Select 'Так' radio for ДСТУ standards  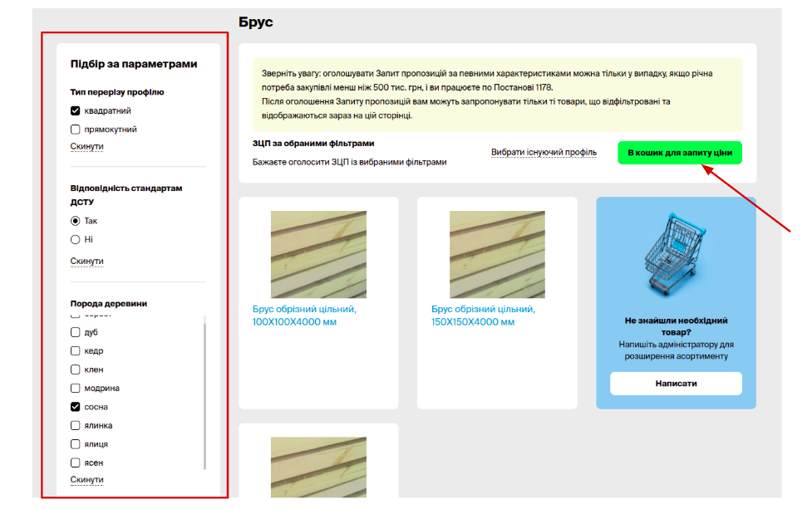(76, 221)
